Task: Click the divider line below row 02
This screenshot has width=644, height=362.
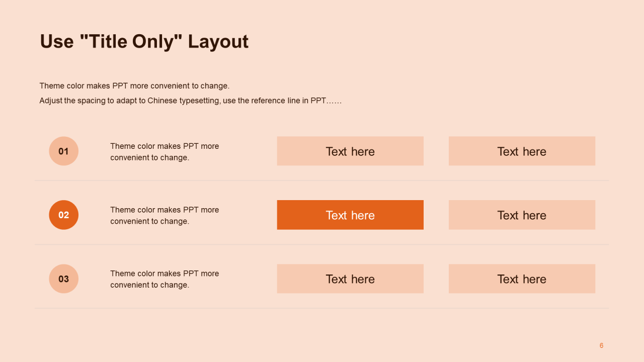Action: (321, 244)
